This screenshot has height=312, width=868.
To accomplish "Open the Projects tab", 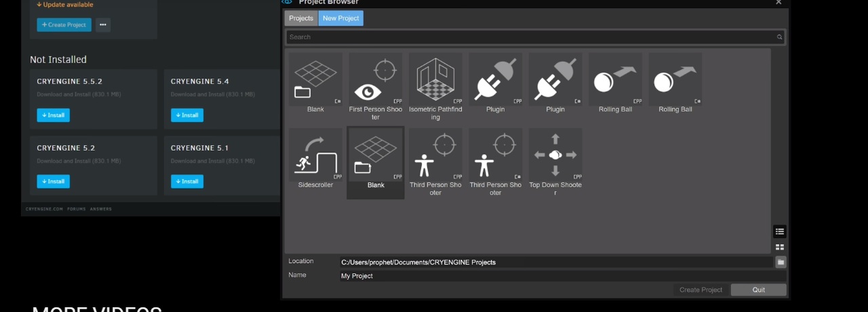I will click(301, 18).
